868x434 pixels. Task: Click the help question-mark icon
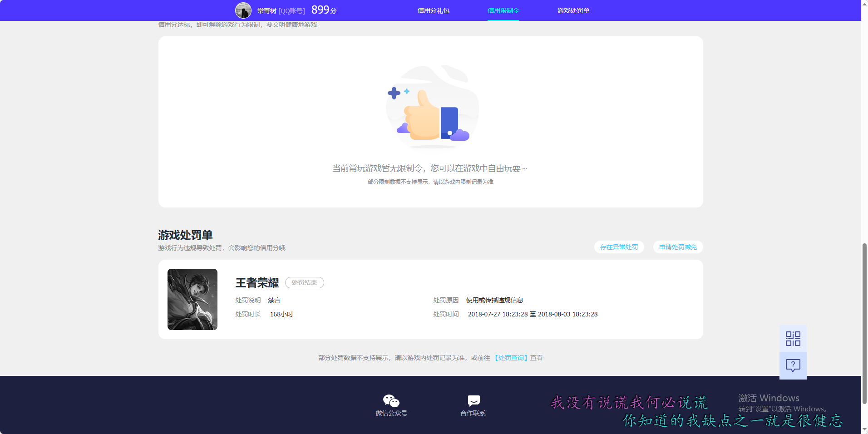point(792,365)
